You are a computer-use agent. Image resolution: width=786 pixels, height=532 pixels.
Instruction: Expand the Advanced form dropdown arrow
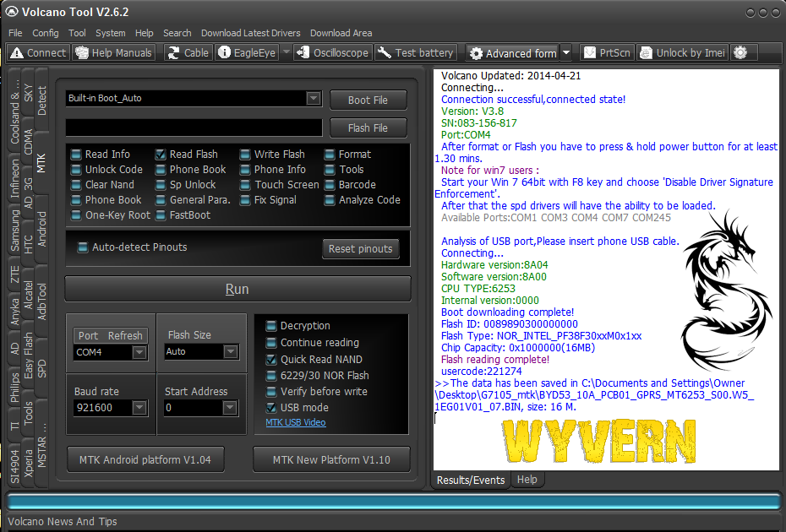coord(566,53)
